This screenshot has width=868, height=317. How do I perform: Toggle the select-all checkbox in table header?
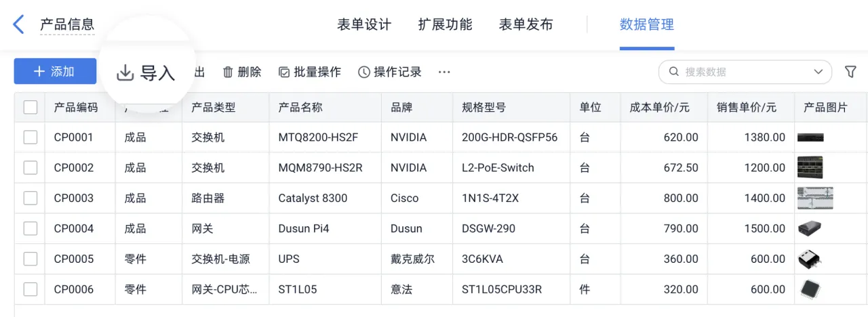(x=31, y=107)
